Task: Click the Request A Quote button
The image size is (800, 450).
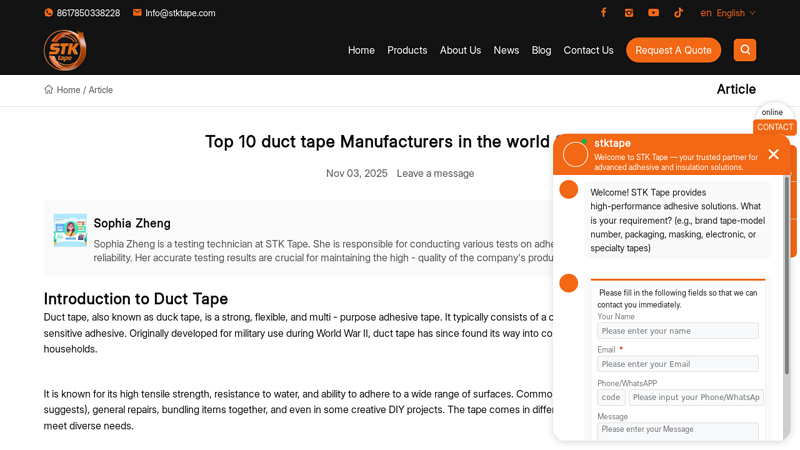Action: 673,50
